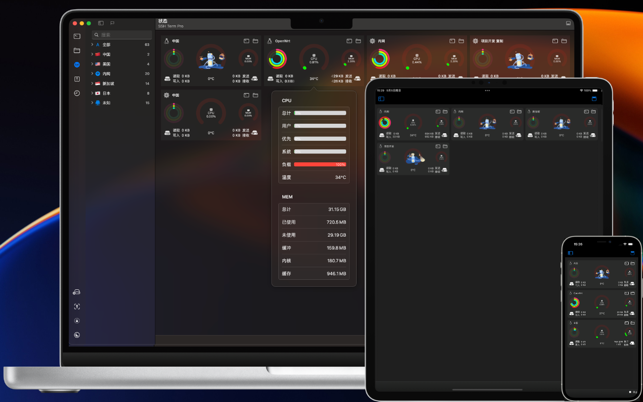This screenshot has height=402, width=643.
Task: Click the 946.1 MB cache value
Action: pyautogui.click(x=336, y=274)
